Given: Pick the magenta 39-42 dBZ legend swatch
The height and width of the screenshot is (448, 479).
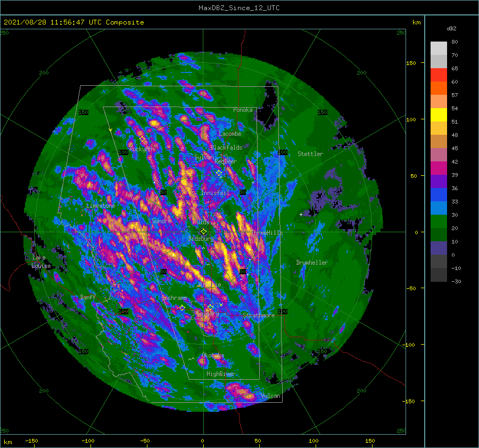Looking at the screenshot, I should point(439,168).
